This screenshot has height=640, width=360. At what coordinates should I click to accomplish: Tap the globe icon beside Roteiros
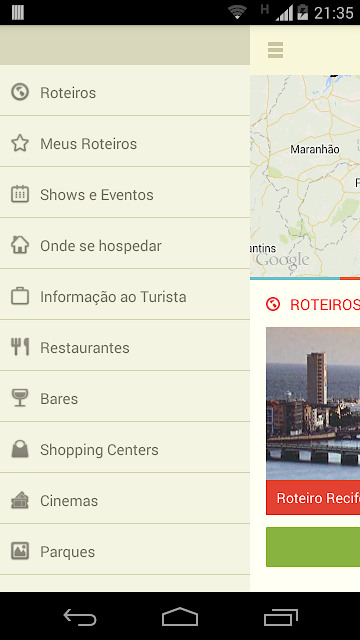pyautogui.click(x=20, y=92)
